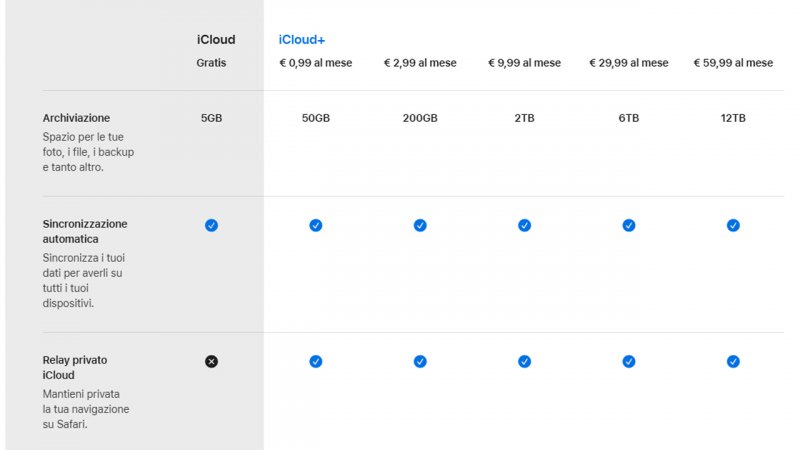Click the Archiviazione row title
This screenshot has height=450, width=800.
76,118
